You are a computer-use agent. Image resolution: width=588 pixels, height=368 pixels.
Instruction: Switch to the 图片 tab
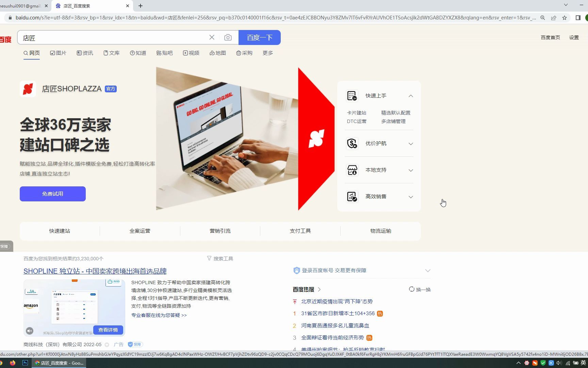pyautogui.click(x=58, y=53)
